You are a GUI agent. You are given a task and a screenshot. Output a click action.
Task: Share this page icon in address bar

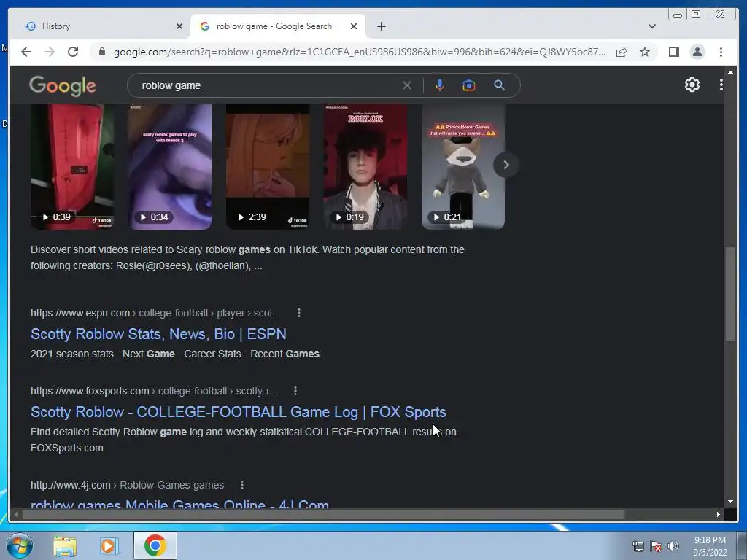pos(622,52)
